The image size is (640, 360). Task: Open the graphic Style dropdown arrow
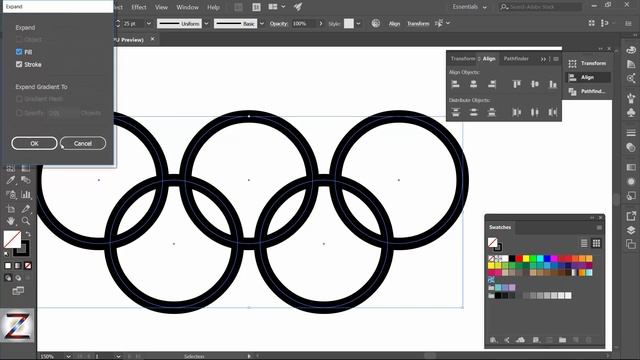coord(358,24)
